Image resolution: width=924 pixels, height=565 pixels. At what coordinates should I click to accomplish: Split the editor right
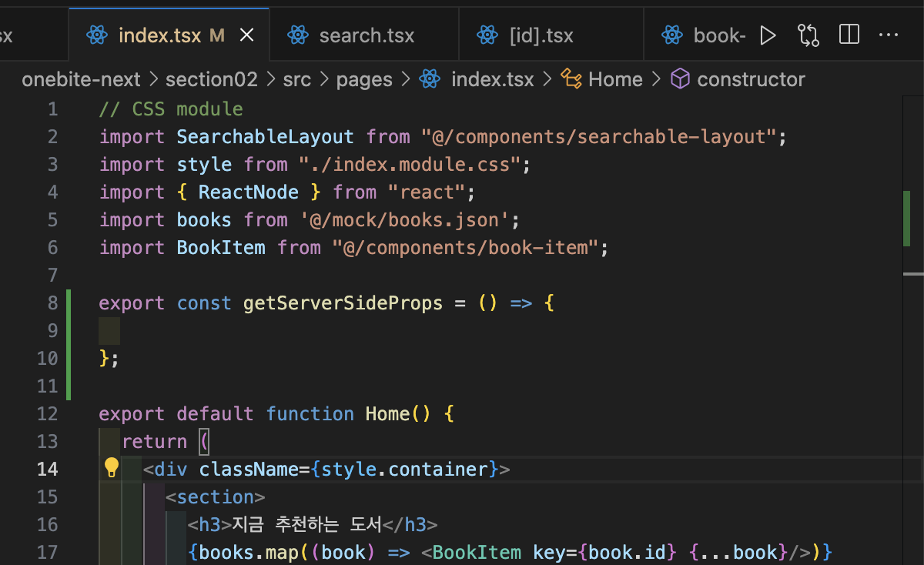click(849, 35)
